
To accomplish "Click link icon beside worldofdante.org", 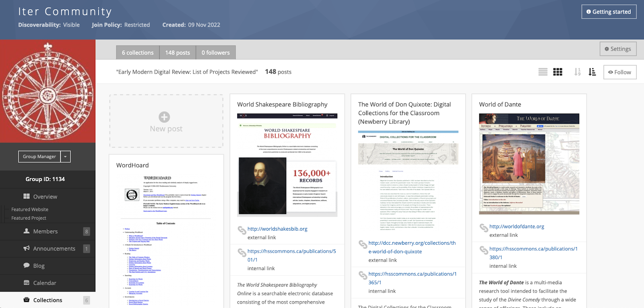I will pos(483,227).
